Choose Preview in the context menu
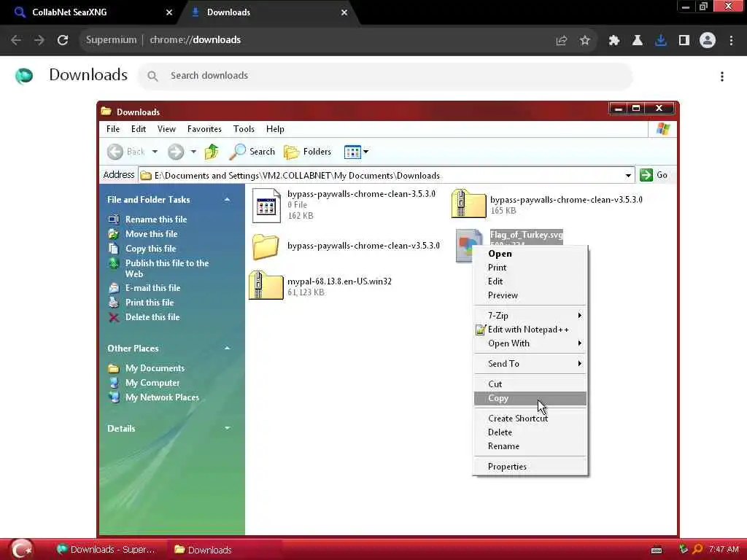The height and width of the screenshot is (560, 747). point(530,295)
